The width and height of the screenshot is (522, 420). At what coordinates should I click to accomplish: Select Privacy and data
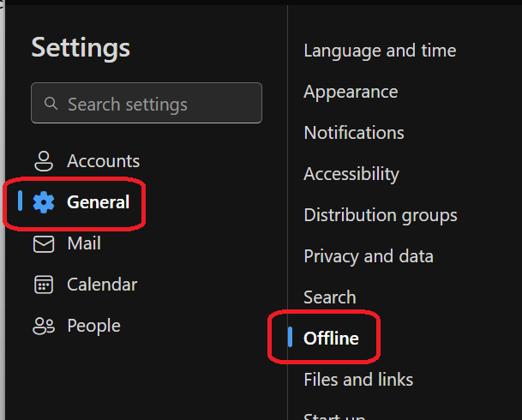(x=369, y=256)
